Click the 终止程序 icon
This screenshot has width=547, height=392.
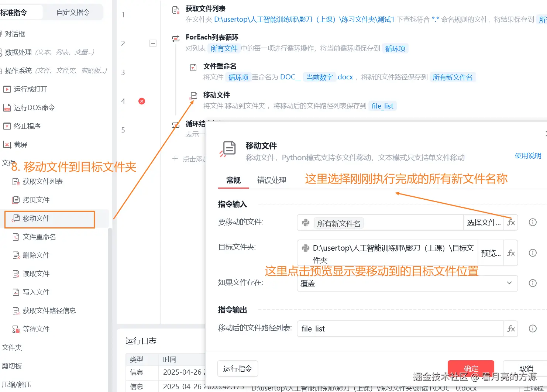tap(7, 126)
